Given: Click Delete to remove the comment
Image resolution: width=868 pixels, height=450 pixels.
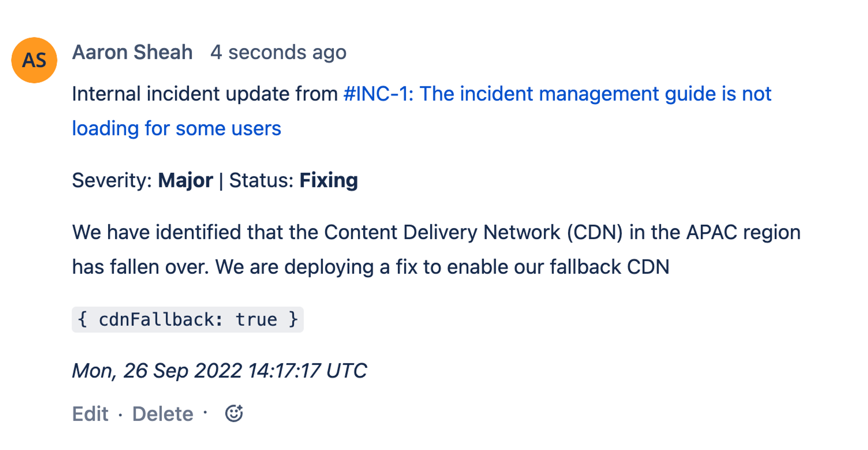Looking at the screenshot, I should click(x=163, y=414).
